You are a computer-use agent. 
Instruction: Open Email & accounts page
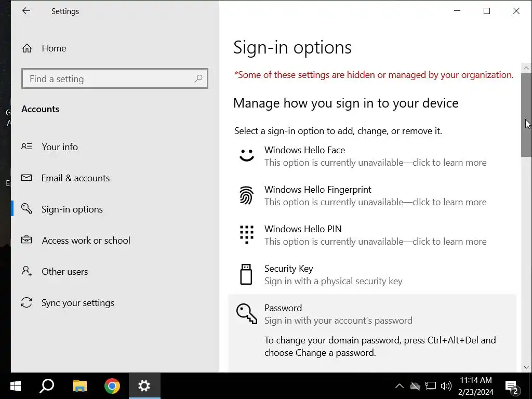pyautogui.click(x=115, y=178)
